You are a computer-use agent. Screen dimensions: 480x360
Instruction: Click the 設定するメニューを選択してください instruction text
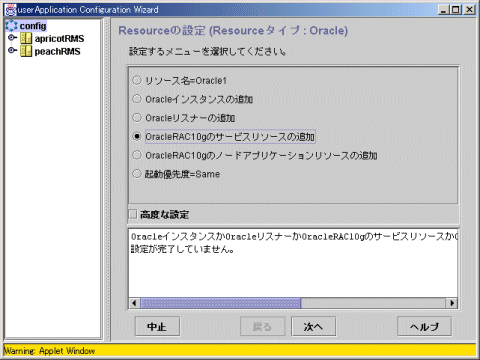pyautogui.click(x=207, y=51)
